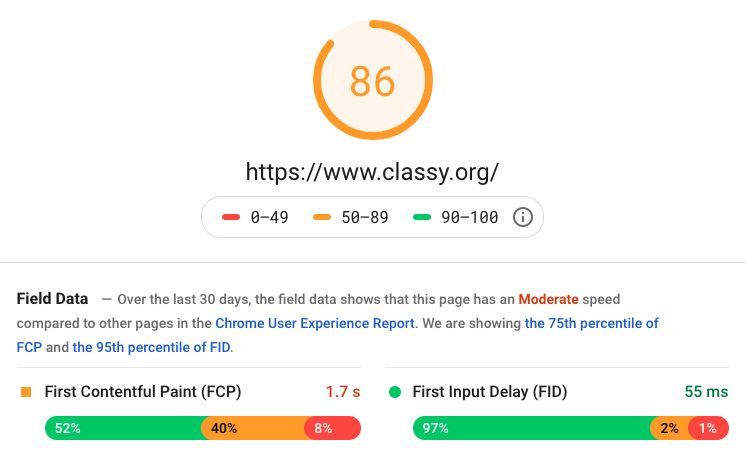The height and width of the screenshot is (452, 746).
Task: Click the green FID circle indicator
Action: pos(395,392)
